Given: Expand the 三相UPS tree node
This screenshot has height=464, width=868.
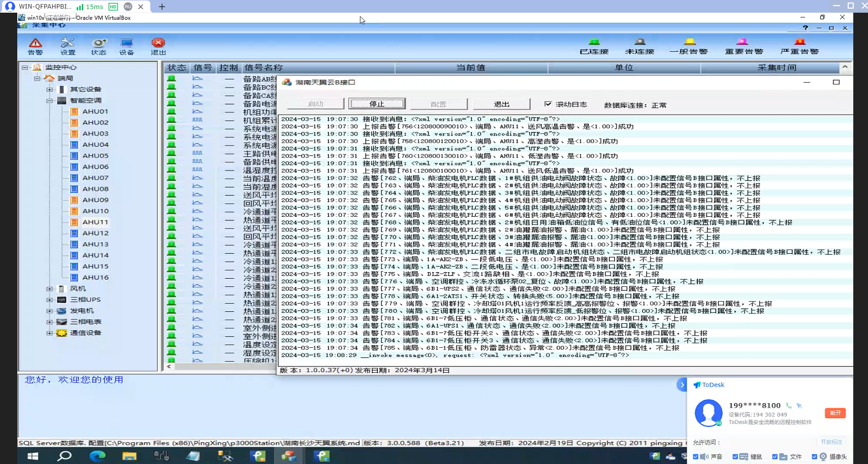Looking at the screenshot, I should click(50, 300).
